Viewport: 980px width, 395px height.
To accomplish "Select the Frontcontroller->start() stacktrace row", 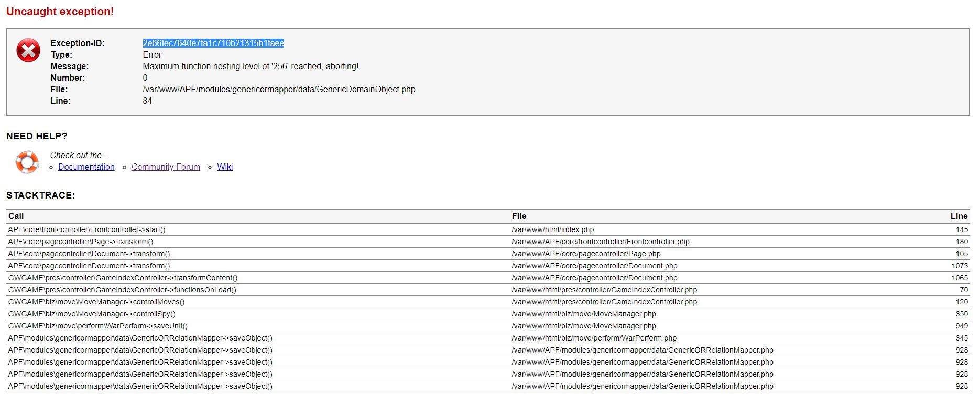I will [86, 229].
